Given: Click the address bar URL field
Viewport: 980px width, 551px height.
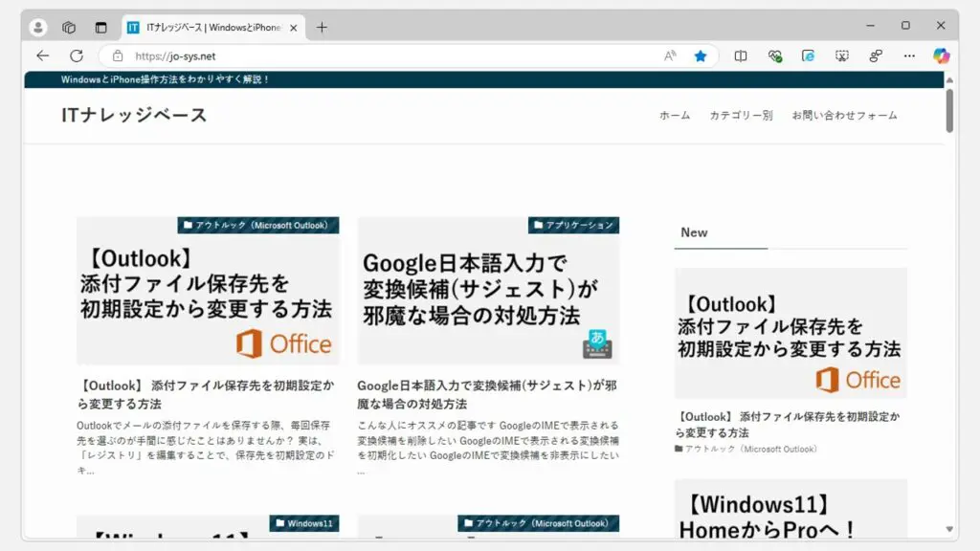Looking at the screenshot, I should (383, 56).
